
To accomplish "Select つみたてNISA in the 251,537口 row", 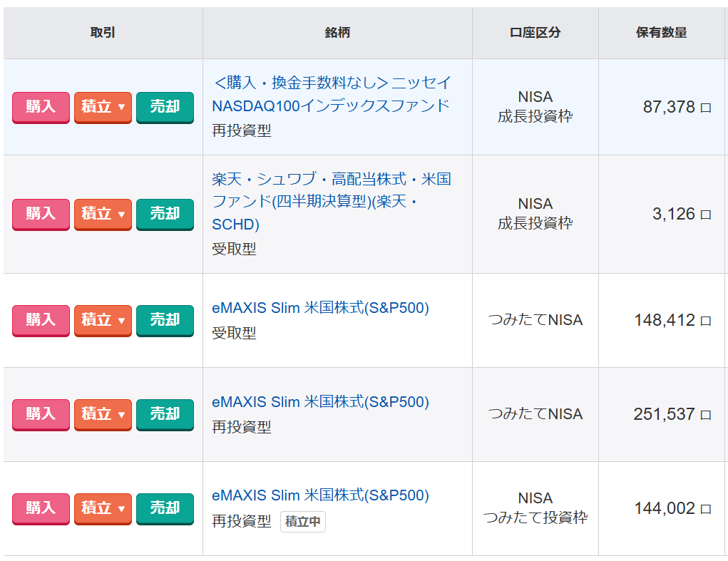I will click(535, 414).
